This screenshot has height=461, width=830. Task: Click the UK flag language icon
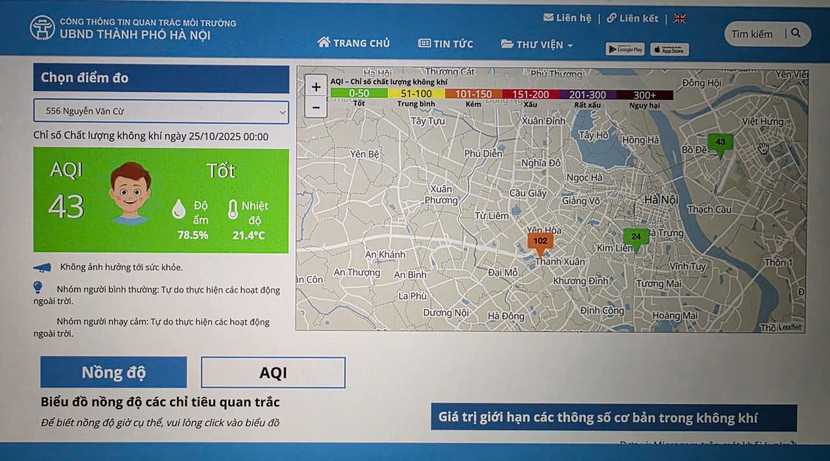[679, 18]
